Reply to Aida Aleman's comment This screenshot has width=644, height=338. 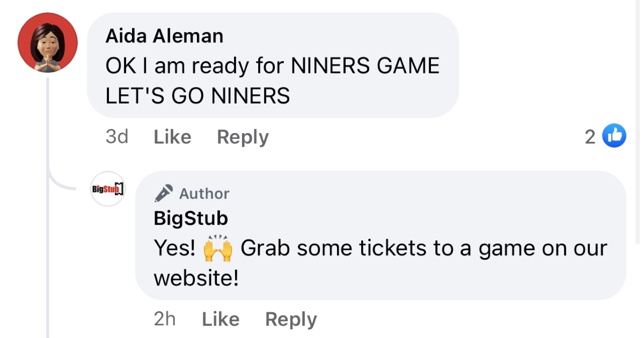click(243, 137)
